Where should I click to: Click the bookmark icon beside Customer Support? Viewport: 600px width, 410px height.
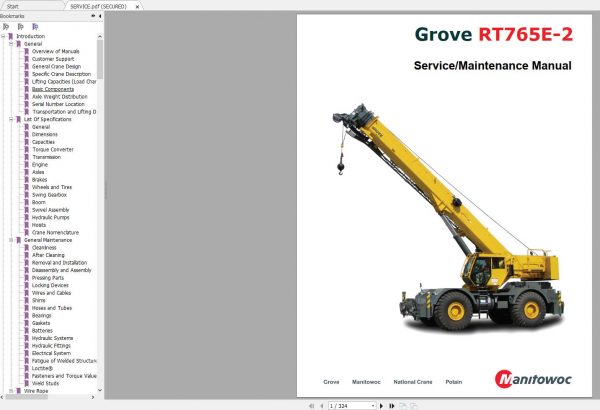pyautogui.click(x=26, y=59)
